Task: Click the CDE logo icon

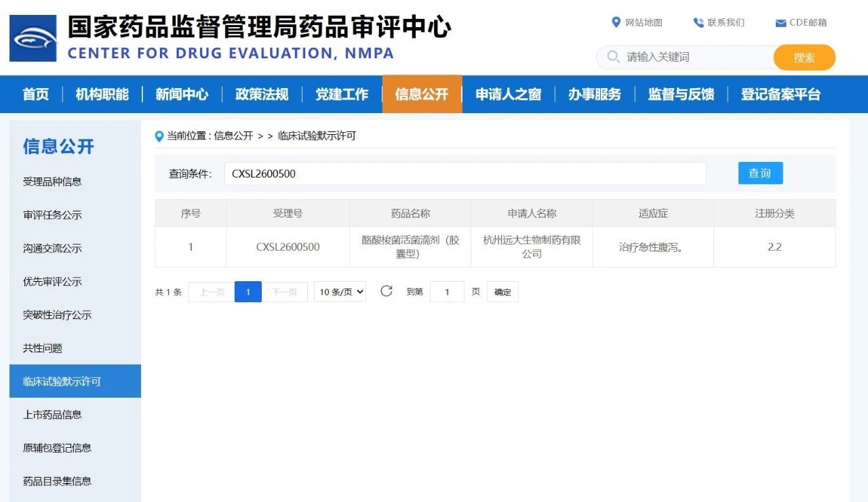Action: click(33, 39)
